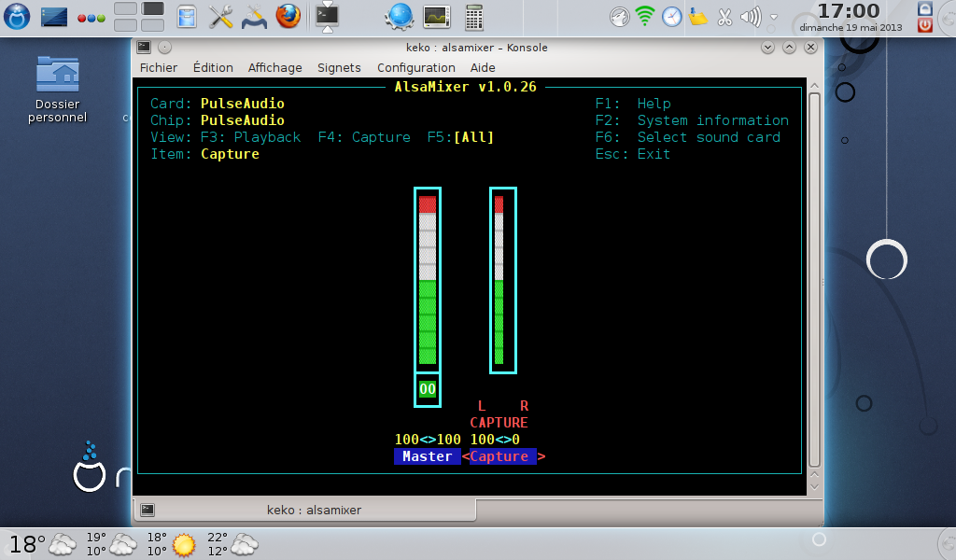Click the Konsole vertical scrollbar track
This screenshot has width=956, height=560.
[x=814, y=280]
